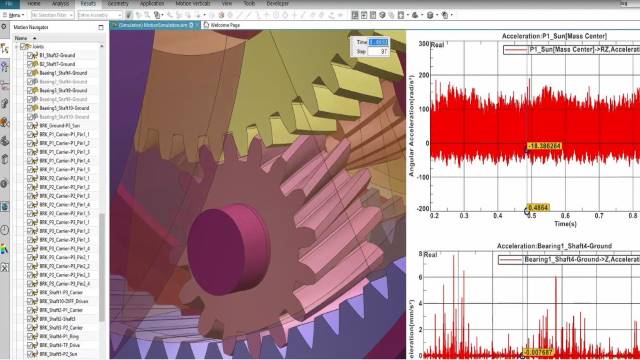Click the navigator scroll-up arrow
The width and height of the screenshot is (640, 360).
tap(102, 47)
